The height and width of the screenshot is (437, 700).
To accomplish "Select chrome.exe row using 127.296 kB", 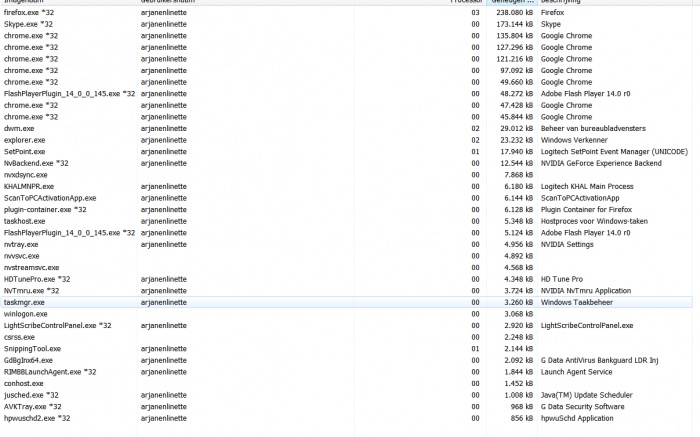I will pyautogui.click(x=346, y=47).
